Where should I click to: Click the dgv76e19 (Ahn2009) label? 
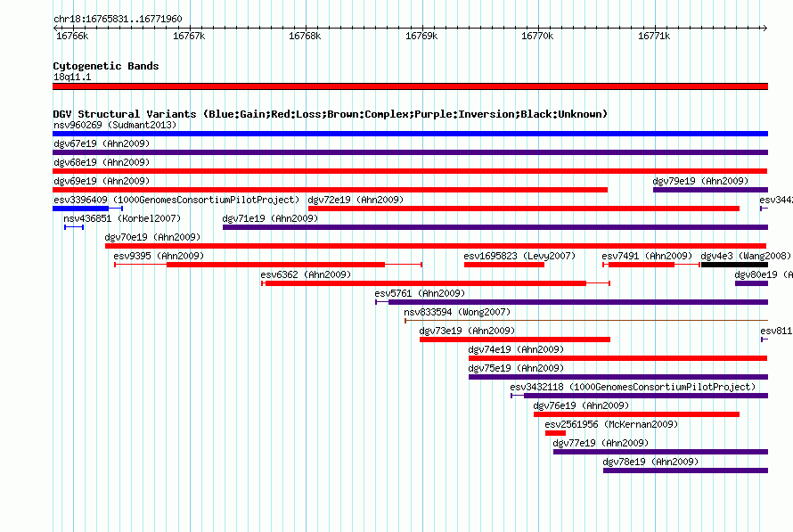581,405
